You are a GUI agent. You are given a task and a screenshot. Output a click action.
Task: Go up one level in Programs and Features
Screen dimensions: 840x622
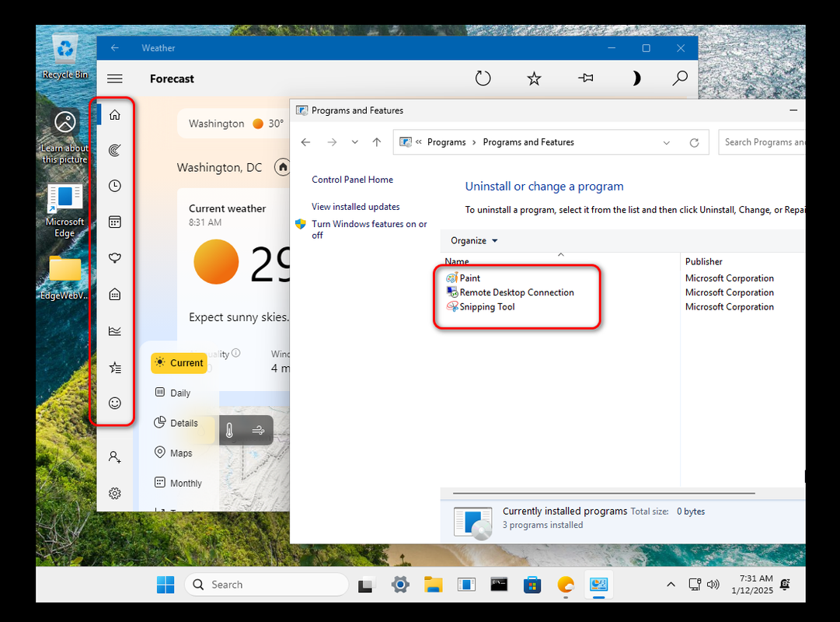coord(377,142)
